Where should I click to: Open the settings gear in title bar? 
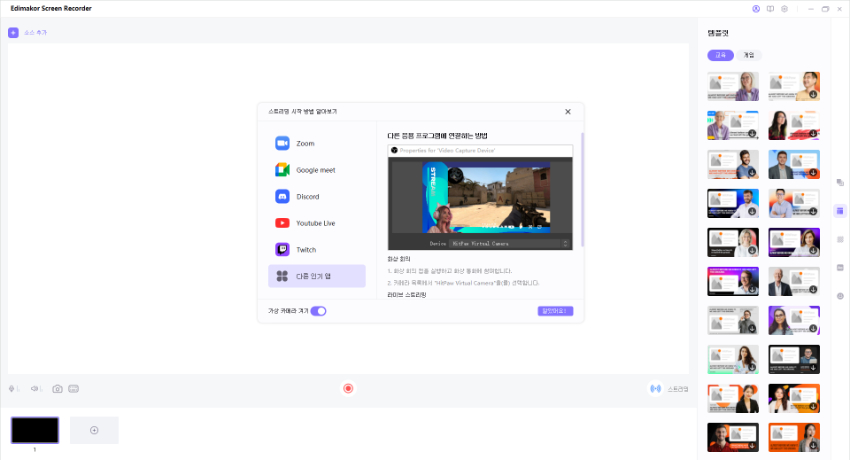784,9
